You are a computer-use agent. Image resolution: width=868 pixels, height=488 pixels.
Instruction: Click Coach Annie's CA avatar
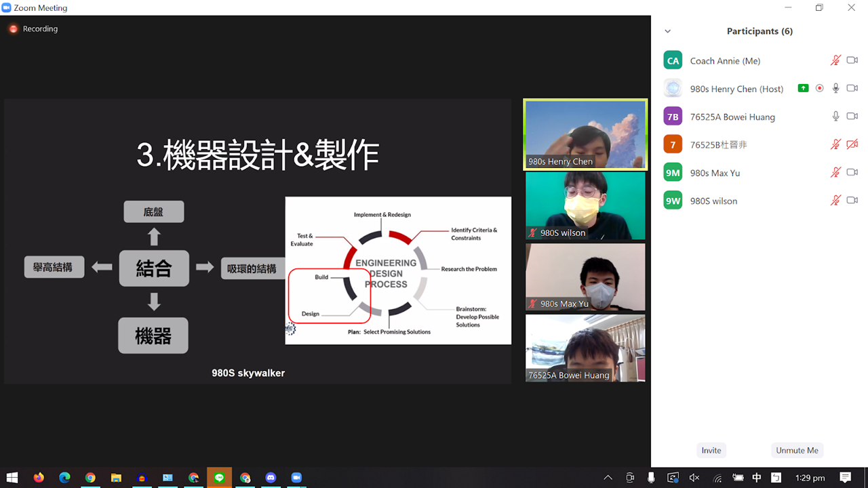(x=672, y=60)
